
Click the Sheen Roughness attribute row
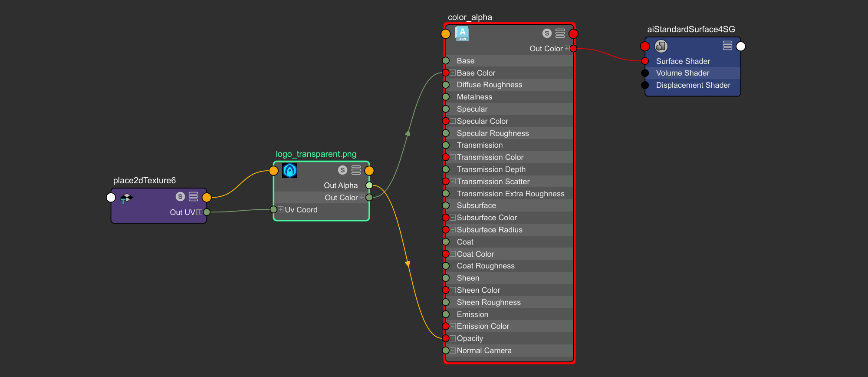509,302
